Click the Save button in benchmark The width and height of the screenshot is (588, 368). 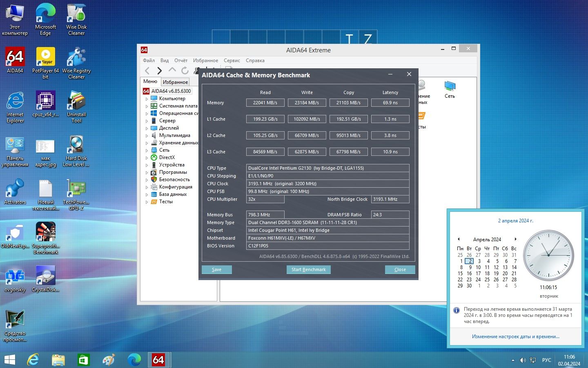pyautogui.click(x=217, y=269)
